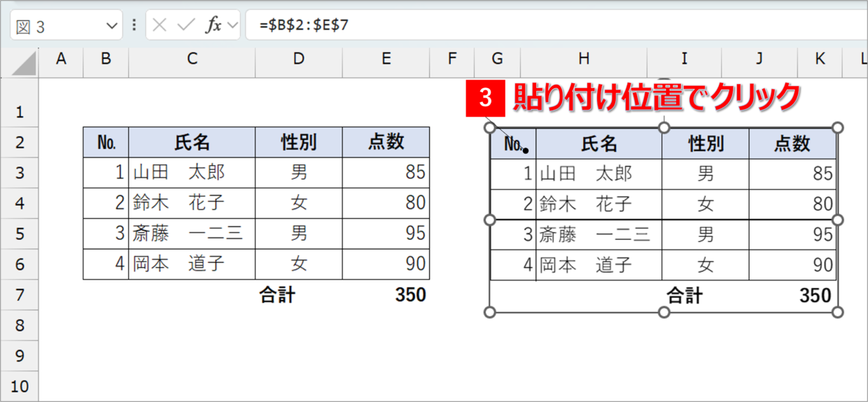Viewport: 868px width, 402px height.
Task: Select row 6 header
Action: pyautogui.click(x=19, y=264)
